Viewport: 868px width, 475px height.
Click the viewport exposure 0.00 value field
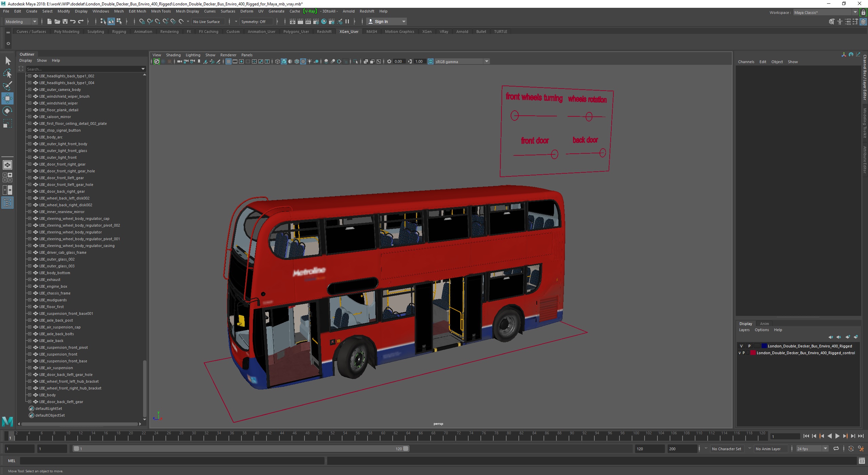[x=399, y=61]
